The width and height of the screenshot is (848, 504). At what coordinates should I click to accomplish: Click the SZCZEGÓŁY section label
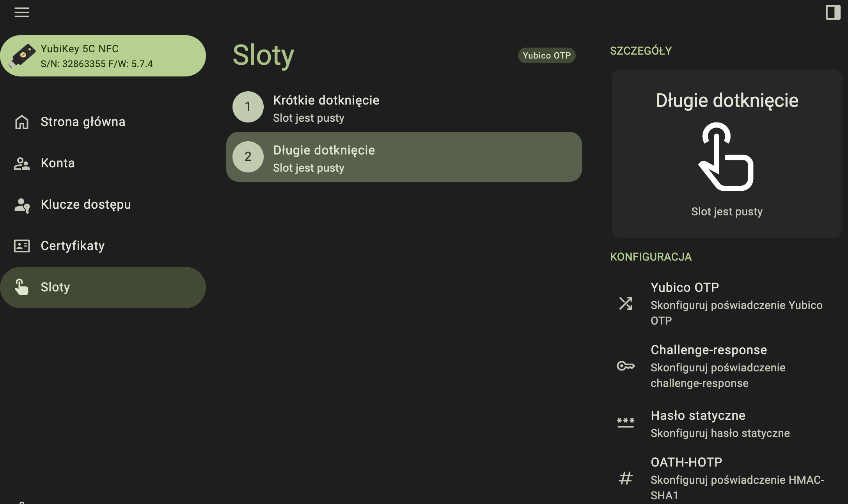(641, 51)
